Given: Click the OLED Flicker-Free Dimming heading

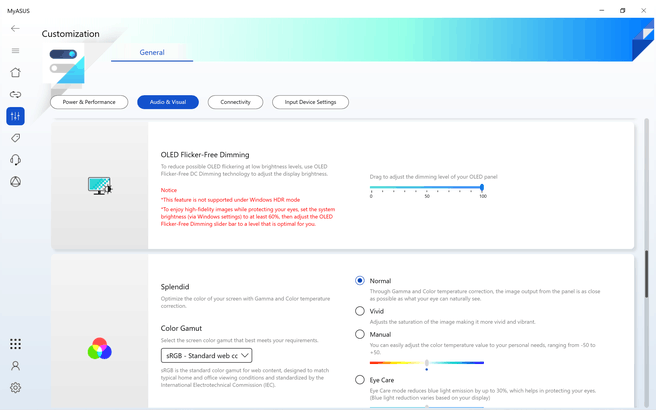Looking at the screenshot, I should 205,155.
